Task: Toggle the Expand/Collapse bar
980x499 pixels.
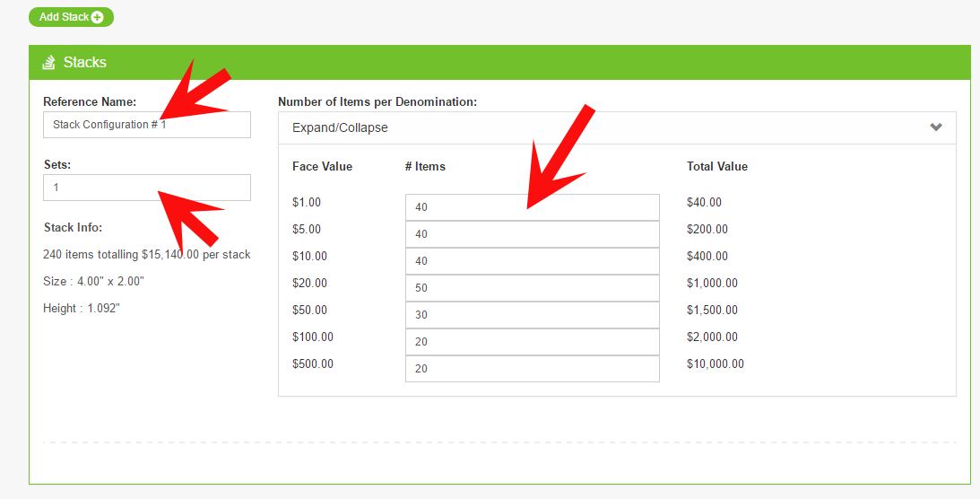Action: coord(617,127)
